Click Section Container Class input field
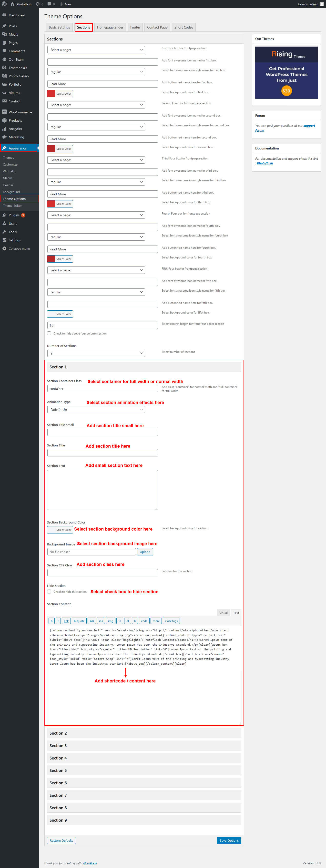 (102, 388)
